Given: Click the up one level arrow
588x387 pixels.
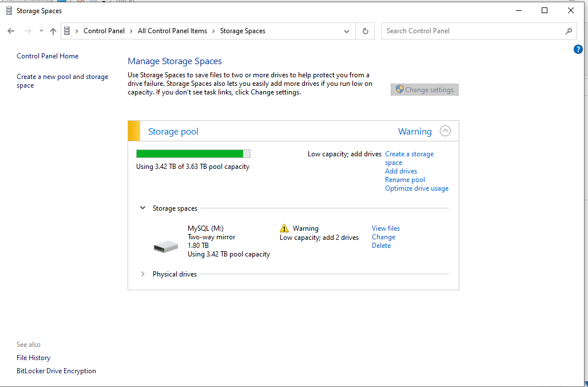Looking at the screenshot, I should [53, 31].
